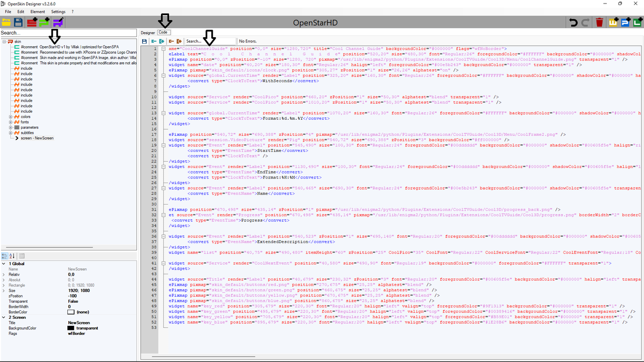Open a skin with the yellow folder icon
The image size is (644, 362).
click(x=6, y=22)
